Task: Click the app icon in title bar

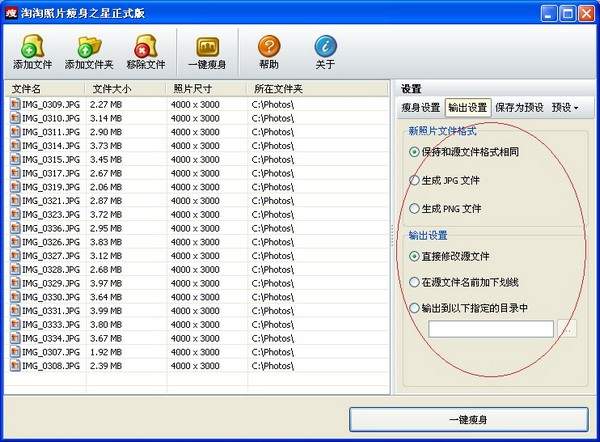Action: tap(13, 13)
